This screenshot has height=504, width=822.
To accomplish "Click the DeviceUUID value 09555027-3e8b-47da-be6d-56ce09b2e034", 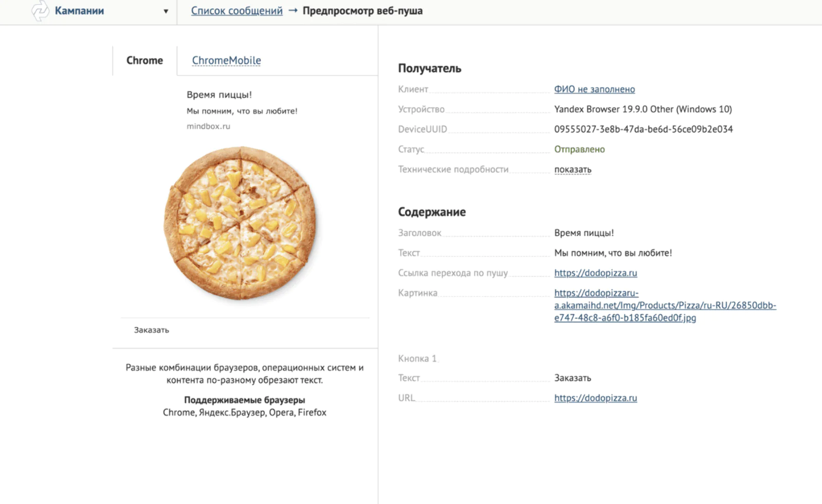I will [x=644, y=129].
